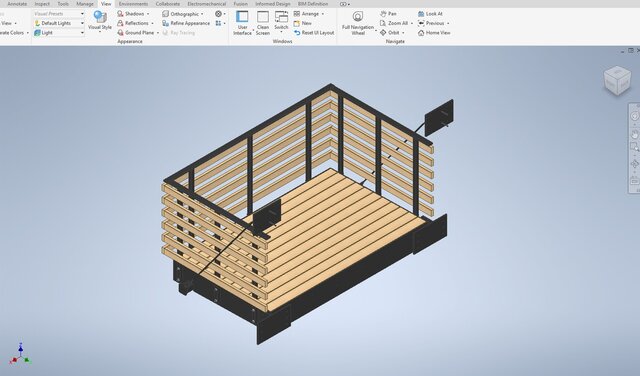Open the Visual Style tool
Screen dimensions: 640x376
pyautogui.click(x=100, y=20)
